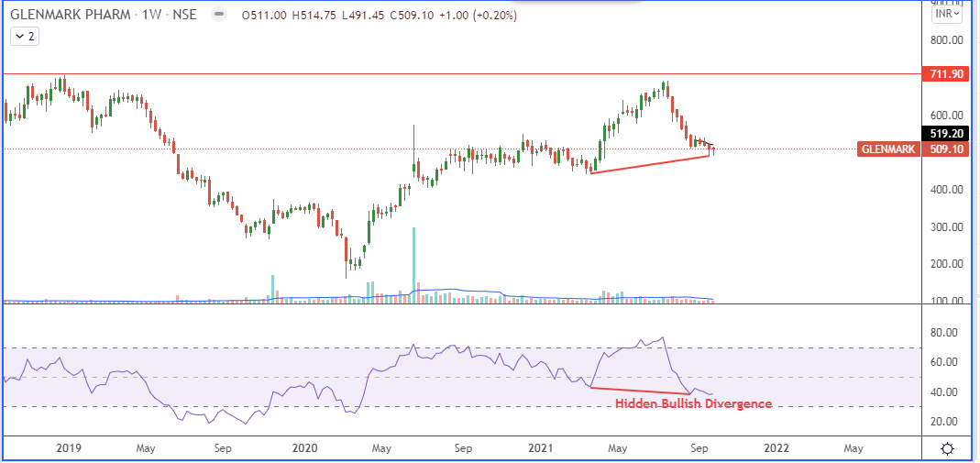Click the grey market status circle icon

219,16
